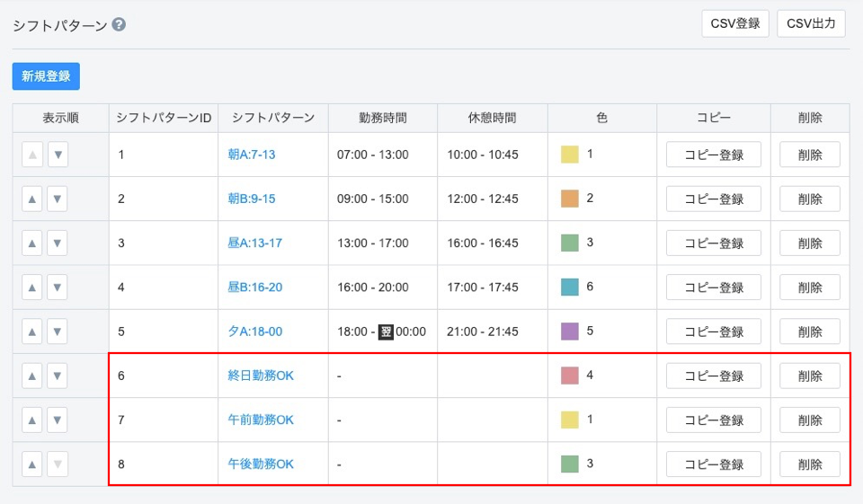Open CSV登録 import

pos(735,24)
